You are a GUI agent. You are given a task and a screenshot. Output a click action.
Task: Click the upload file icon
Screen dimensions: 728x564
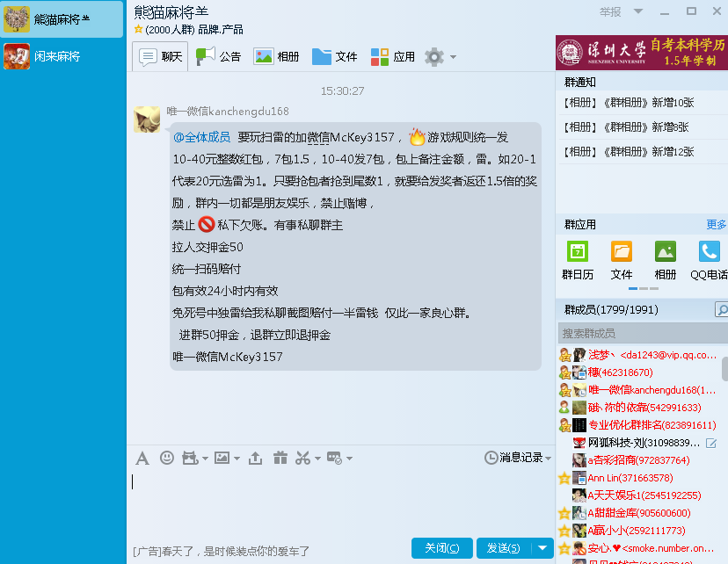256,458
